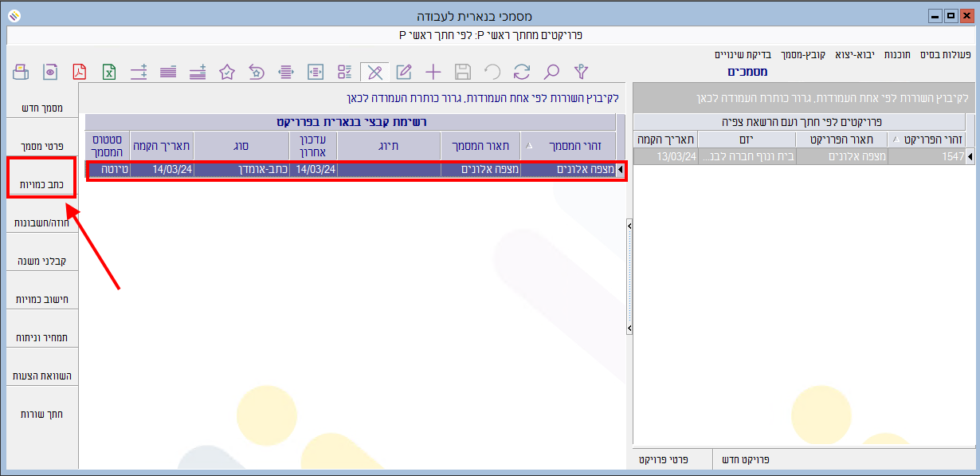Open חישוב כמויות from the sidebar
980x476 pixels.
click(x=43, y=299)
